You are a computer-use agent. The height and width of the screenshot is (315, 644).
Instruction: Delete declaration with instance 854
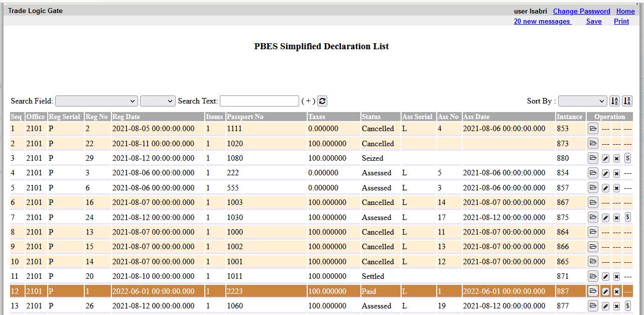coord(616,173)
